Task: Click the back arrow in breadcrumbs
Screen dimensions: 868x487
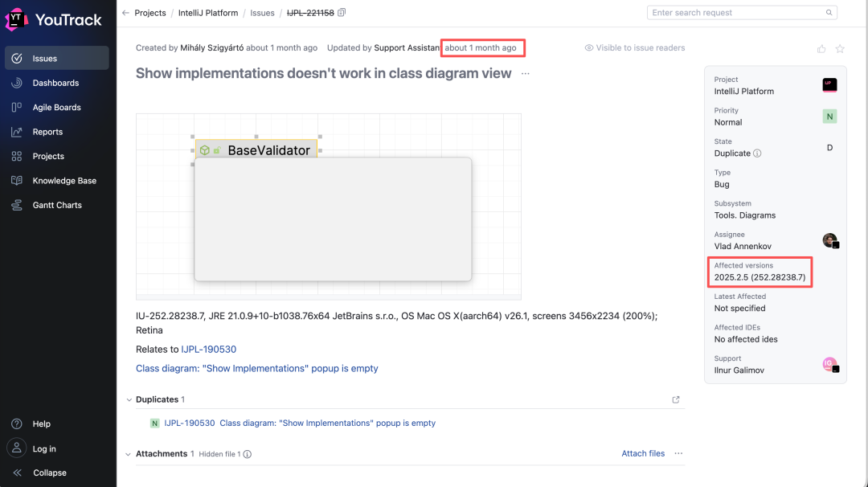Action: [125, 13]
